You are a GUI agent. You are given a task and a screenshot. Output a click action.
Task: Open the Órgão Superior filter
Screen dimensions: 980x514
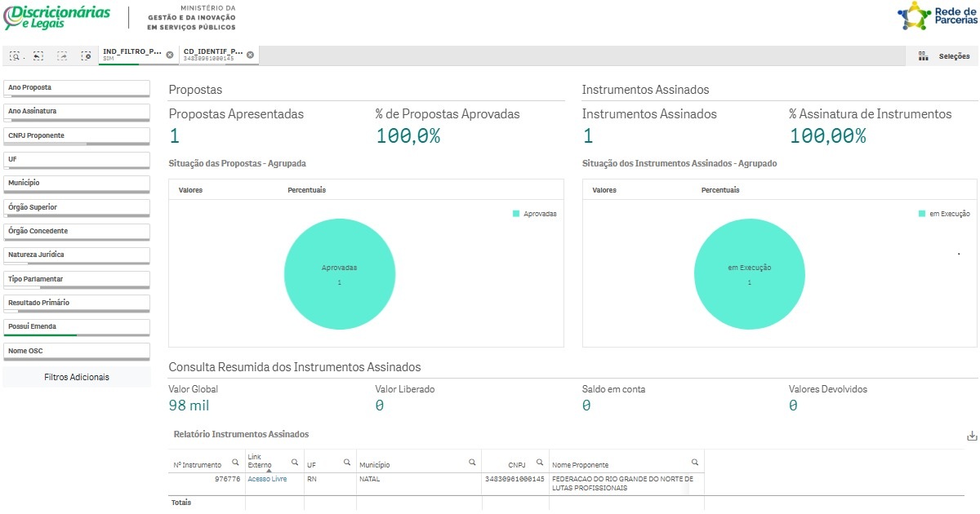tap(76, 207)
